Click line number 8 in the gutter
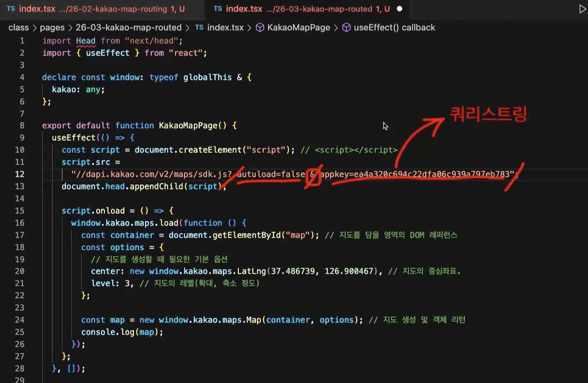Screen dimensions: 588x383 pos(22,125)
